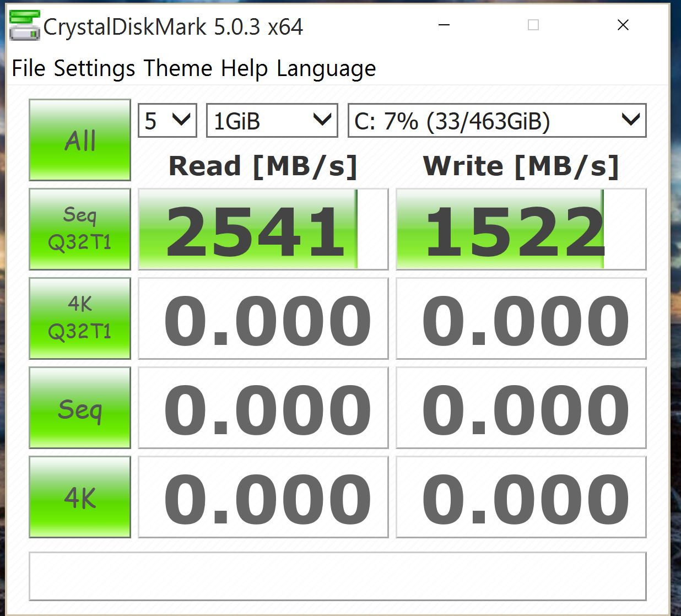Open the Language menu

[326, 68]
